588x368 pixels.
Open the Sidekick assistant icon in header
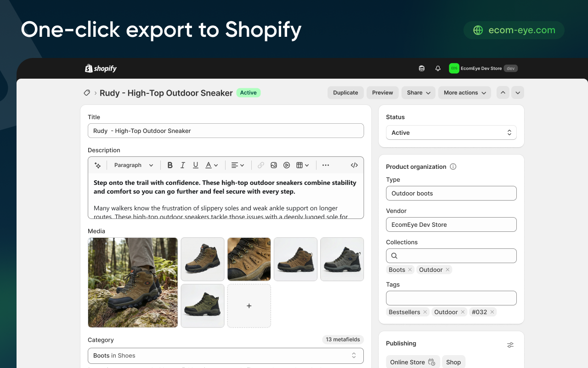(x=422, y=69)
